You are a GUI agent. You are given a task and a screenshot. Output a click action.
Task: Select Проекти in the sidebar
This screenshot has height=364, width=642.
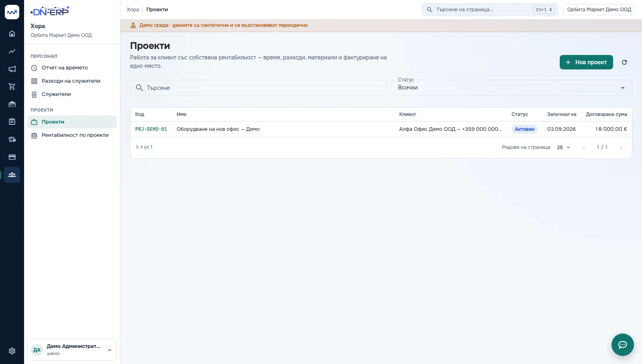click(x=72, y=122)
